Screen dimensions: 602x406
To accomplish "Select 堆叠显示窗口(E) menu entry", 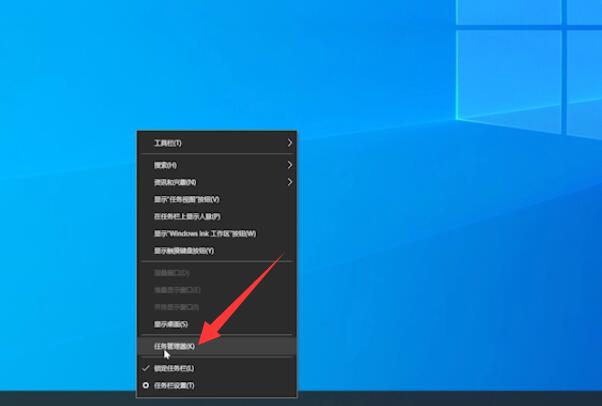I will point(217,290).
